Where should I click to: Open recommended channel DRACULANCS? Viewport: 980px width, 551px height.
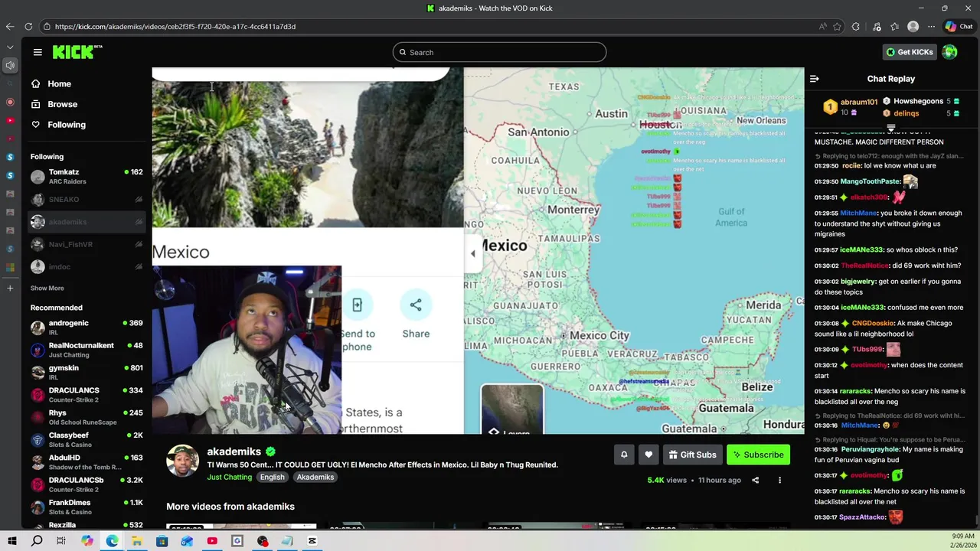pyautogui.click(x=87, y=395)
